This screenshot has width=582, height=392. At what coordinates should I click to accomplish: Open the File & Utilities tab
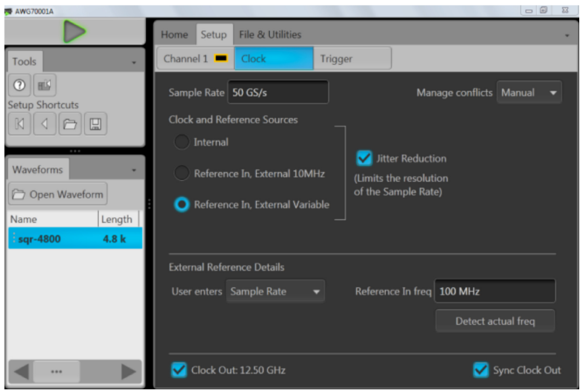pos(270,35)
